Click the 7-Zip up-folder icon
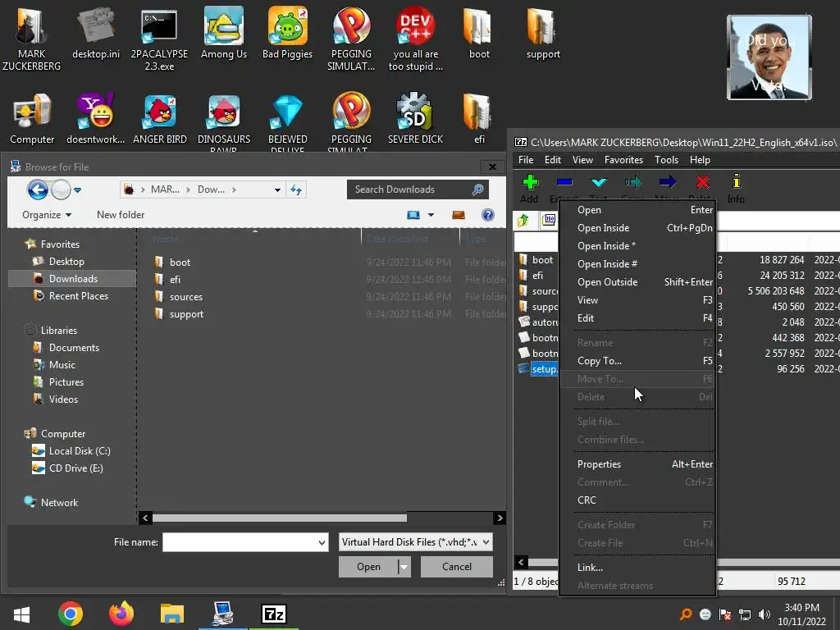The width and height of the screenshot is (840, 630). pos(523,220)
